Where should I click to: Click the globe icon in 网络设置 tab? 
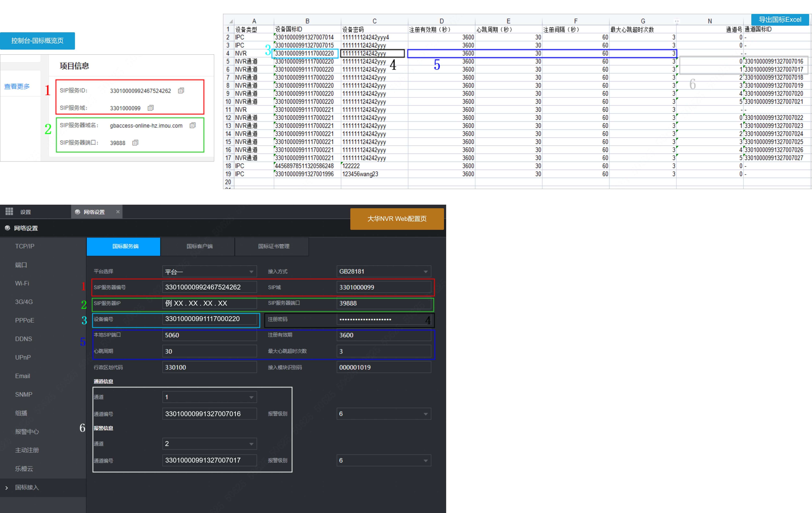pos(78,212)
